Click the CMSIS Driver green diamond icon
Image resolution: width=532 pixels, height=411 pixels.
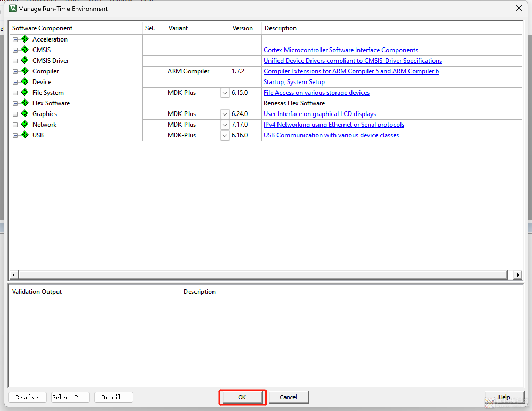pyautogui.click(x=25, y=60)
